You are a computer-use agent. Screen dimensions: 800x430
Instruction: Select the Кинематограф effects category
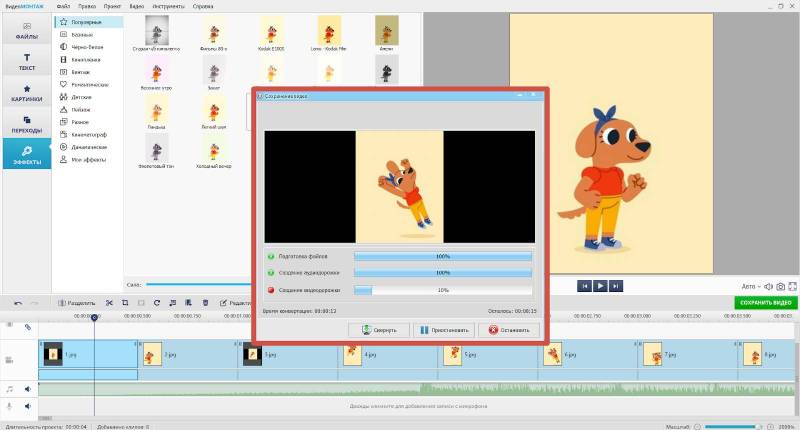click(89, 135)
